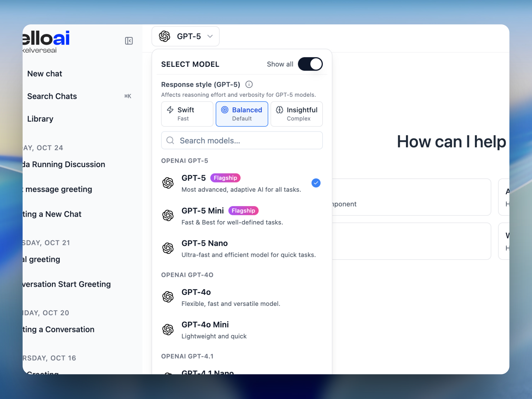Click the blue checkmark on GPT-5
Viewport: 532px width, 399px height.
(x=316, y=183)
